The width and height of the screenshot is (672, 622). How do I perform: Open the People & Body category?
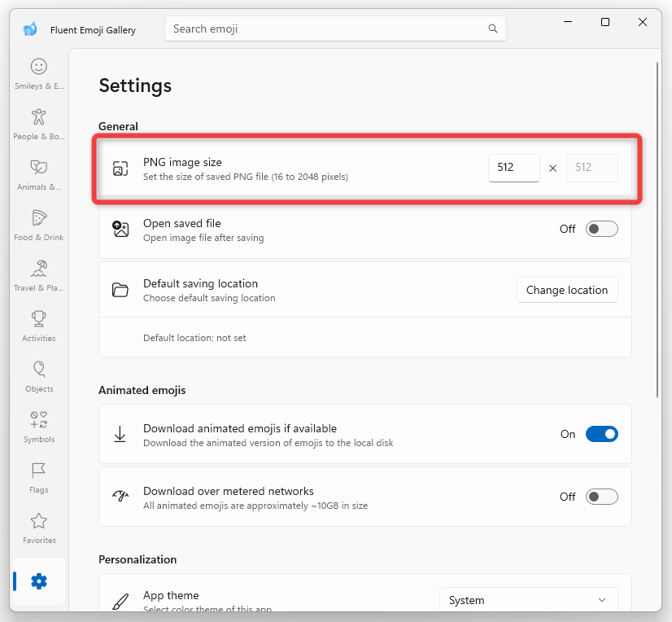(x=39, y=125)
